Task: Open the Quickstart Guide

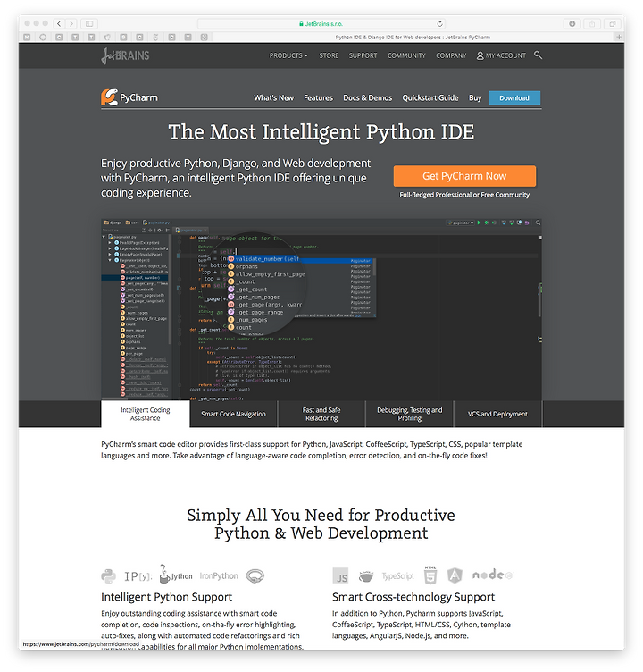Action: point(430,97)
